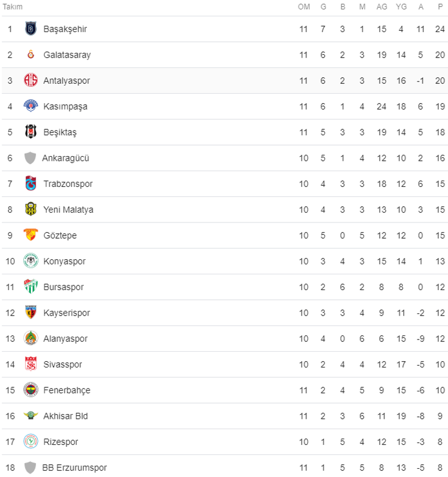This screenshot has height=477, width=448.
Task: Click the P points column header
Action: point(440,6)
